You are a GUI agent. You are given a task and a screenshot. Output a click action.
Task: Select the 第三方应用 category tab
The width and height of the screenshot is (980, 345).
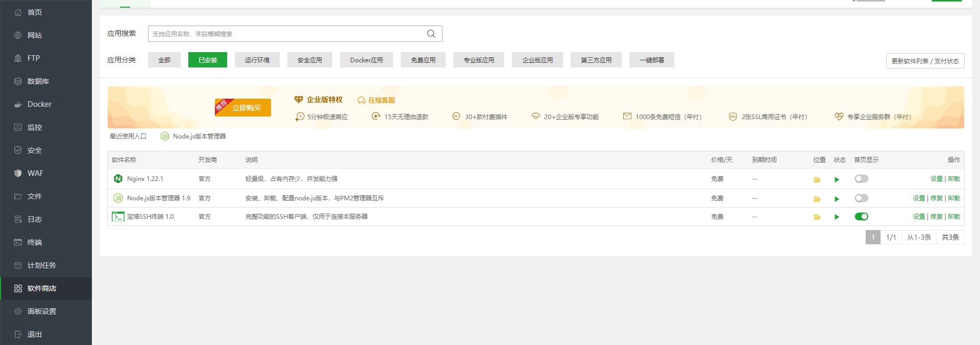tap(596, 60)
